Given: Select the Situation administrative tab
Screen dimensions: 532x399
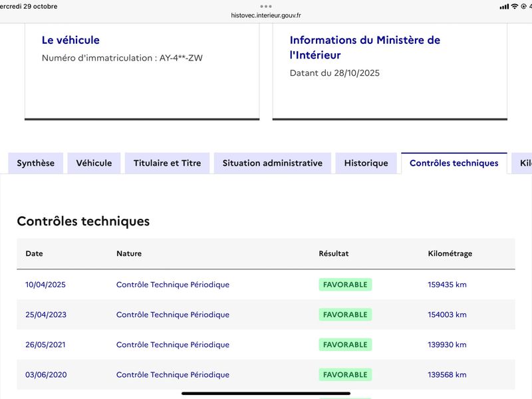Looking at the screenshot, I should pyautogui.click(x=273, y=163).
